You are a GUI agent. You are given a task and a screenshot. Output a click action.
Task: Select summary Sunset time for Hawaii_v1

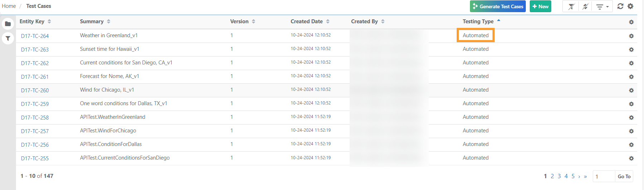click(x=110, y=49)
